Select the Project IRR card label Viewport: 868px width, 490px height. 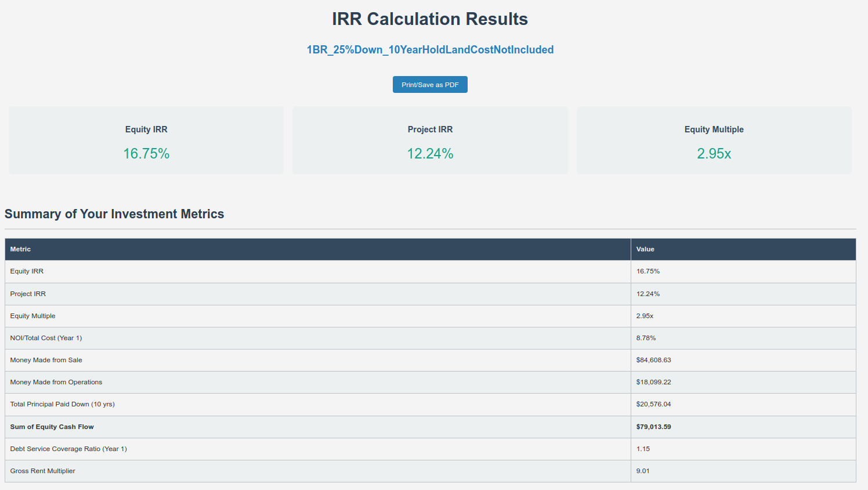coord(430,129)
